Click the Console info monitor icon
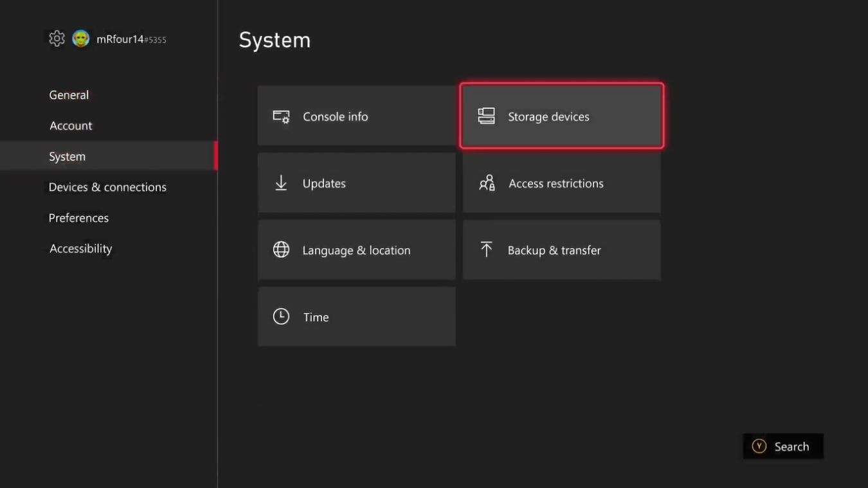Image resolution: width=868 pixels, height=488 pixels. point(281,117)
